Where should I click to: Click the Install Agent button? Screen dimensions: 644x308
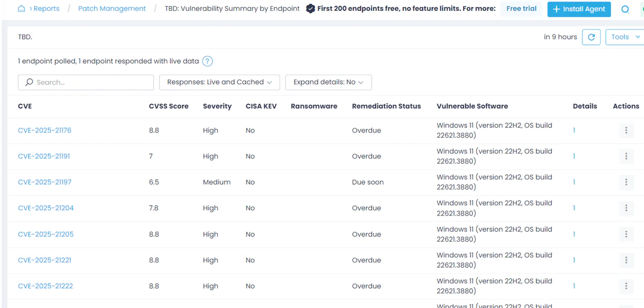[x=579, y=9]
